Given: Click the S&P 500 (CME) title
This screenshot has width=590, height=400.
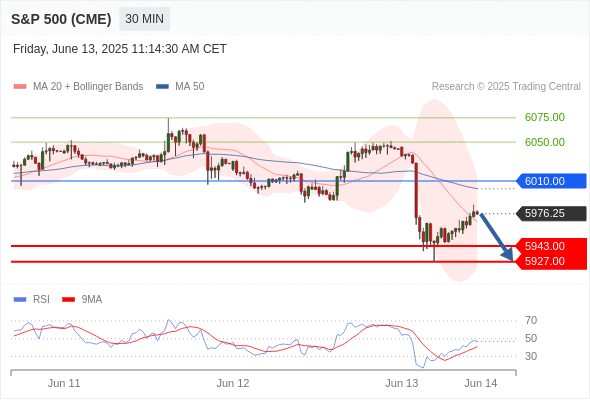Looking at the screenshot, I should coord(61,19).
